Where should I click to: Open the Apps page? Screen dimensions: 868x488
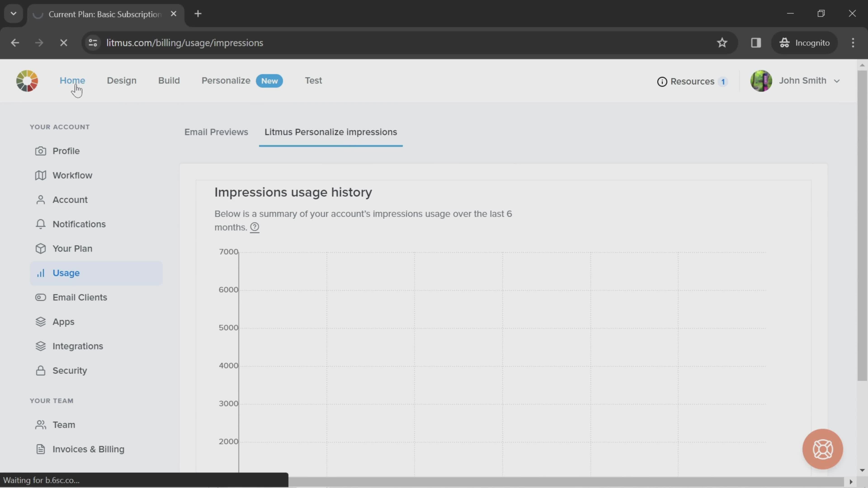coord(63,322)
